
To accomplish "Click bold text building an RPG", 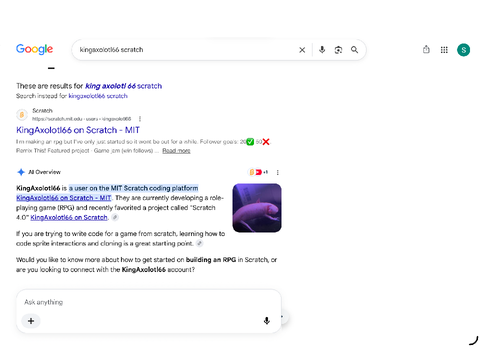I will pyautogui.click(x=211, y=260).
